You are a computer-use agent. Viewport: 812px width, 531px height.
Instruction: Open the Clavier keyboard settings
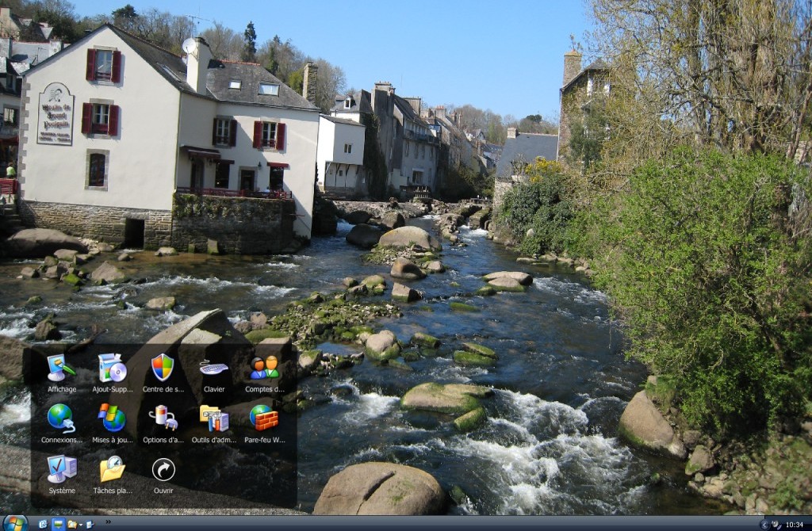click(x=214, y=373)
